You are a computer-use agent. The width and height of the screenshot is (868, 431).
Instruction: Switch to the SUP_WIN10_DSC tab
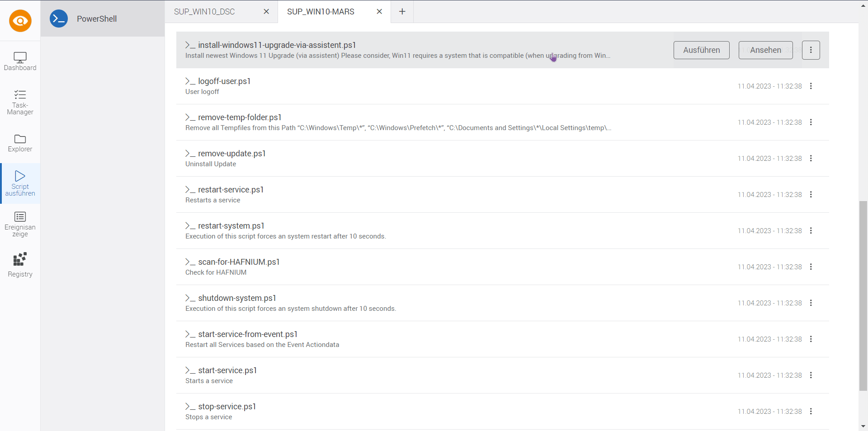click(204, 12)
